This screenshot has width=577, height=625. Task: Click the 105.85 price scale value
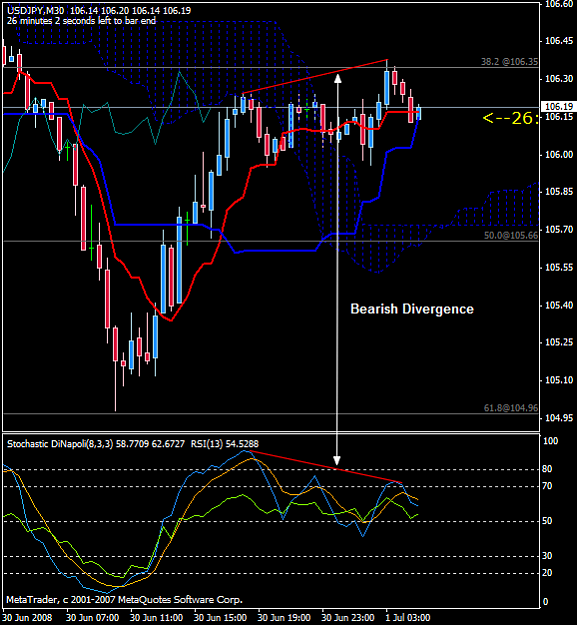pos(559,193)
